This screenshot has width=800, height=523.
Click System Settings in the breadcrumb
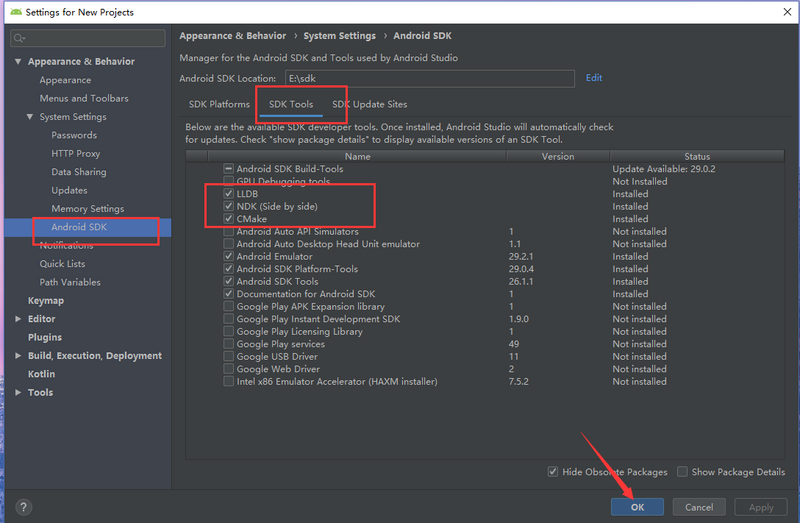[x=339, y=36]
